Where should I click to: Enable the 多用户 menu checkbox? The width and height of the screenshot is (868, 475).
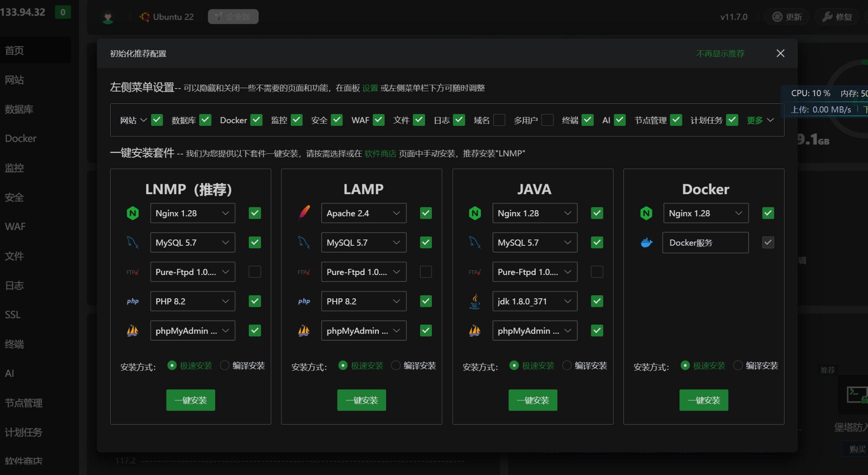548,120
